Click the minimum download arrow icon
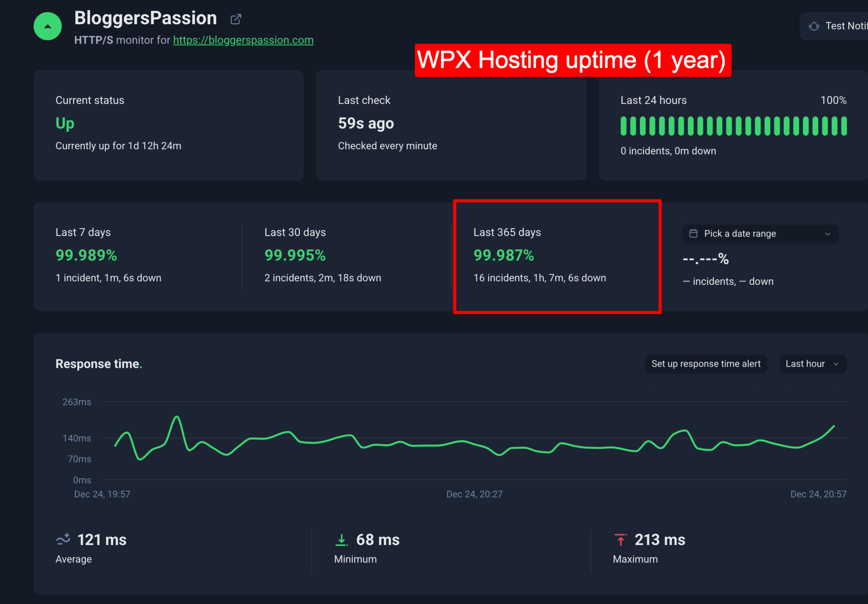The height and width of the screenshot is (604, 868). tap(342, 540)
